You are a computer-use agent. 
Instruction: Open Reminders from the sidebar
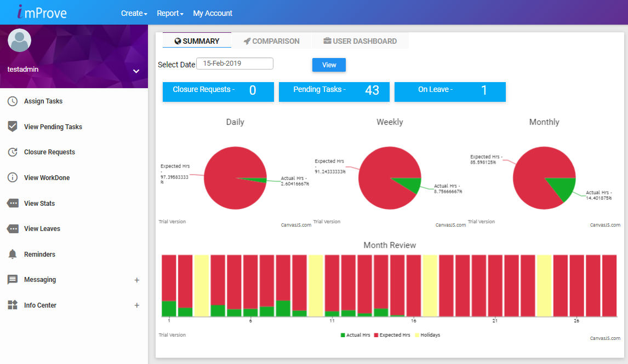[39, 255]
